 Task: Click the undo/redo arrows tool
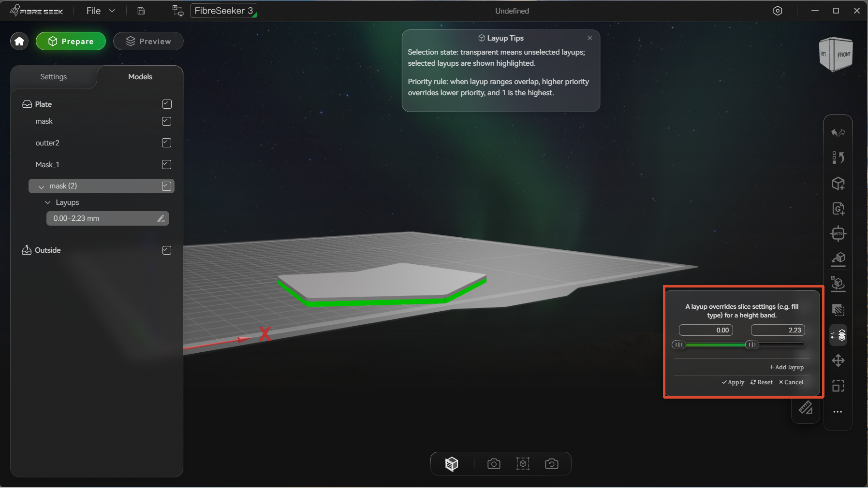click(x=838, y=132)
